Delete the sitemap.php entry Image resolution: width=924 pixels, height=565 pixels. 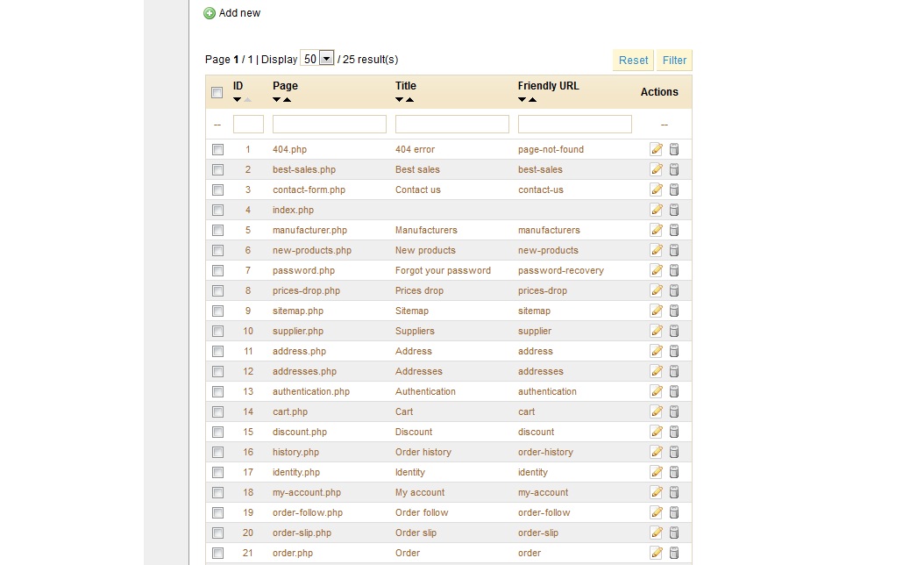pyautogui.click(x=674, y=311)
